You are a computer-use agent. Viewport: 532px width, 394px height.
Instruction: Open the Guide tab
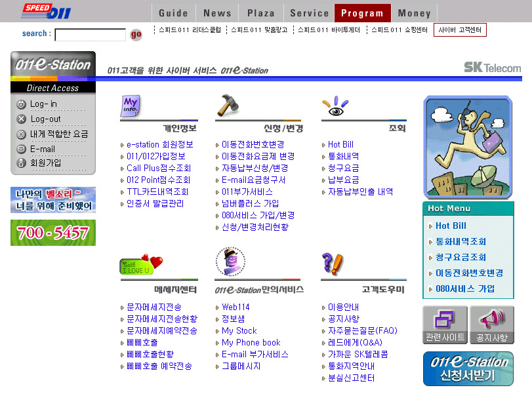(173, 13)
